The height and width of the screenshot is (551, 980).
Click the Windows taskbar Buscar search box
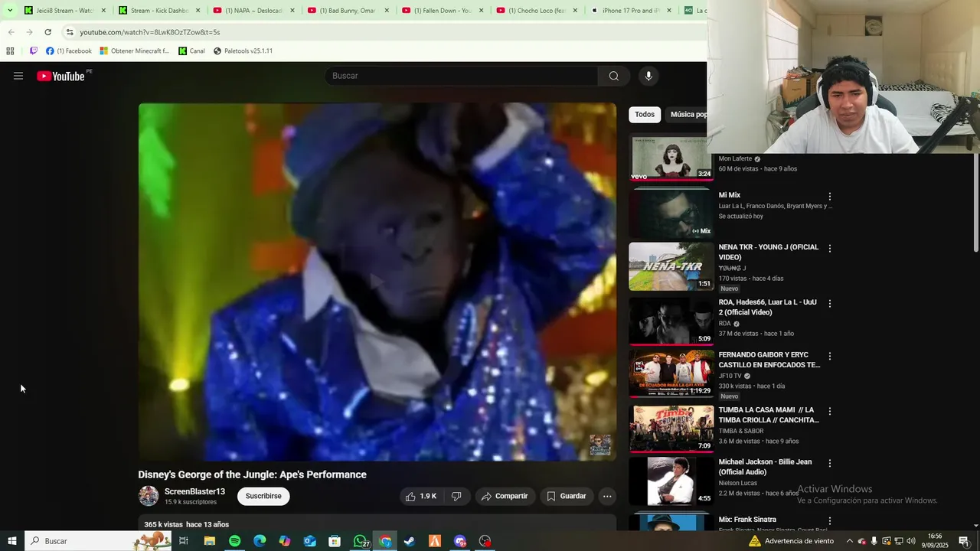(x=98, y=541)
